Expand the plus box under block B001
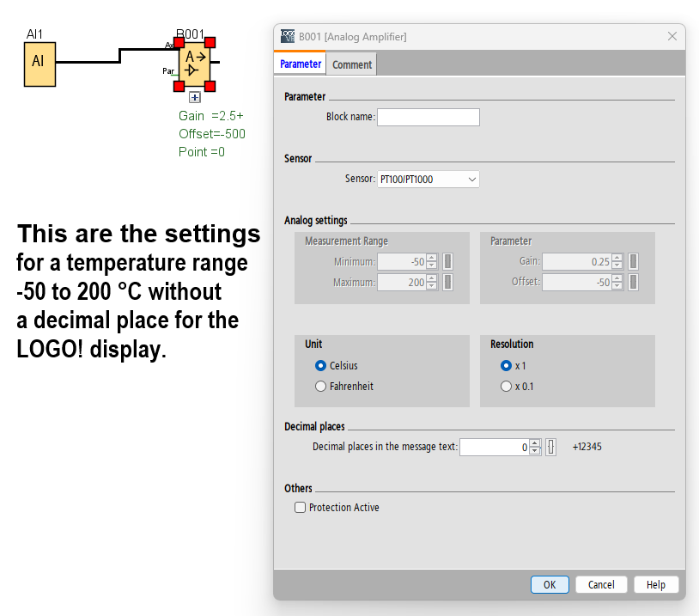This screenshot has height=616, width=699. [x=195, y=97]
